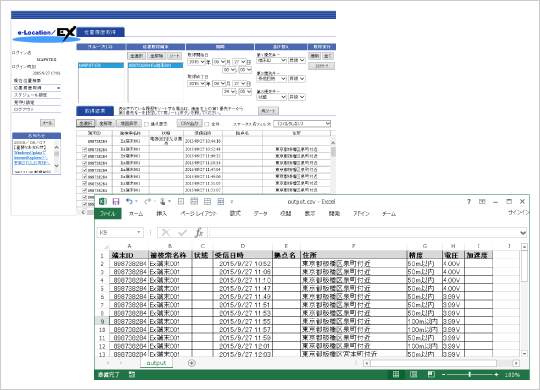Toggle row checkbox for 11:49 web record
The width and height of the screenshot is (540, 390).
(85, 177)
